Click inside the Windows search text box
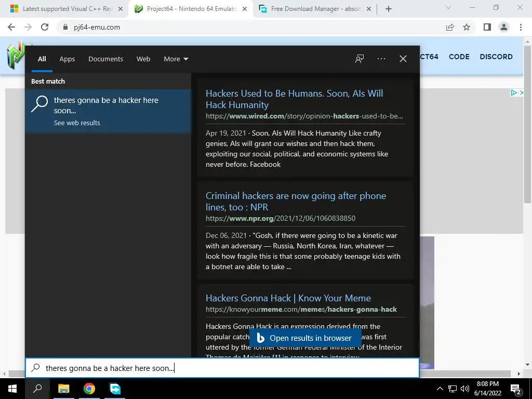Image resolution: width=532 pixels, height=399 pixels. click(222, 368)
